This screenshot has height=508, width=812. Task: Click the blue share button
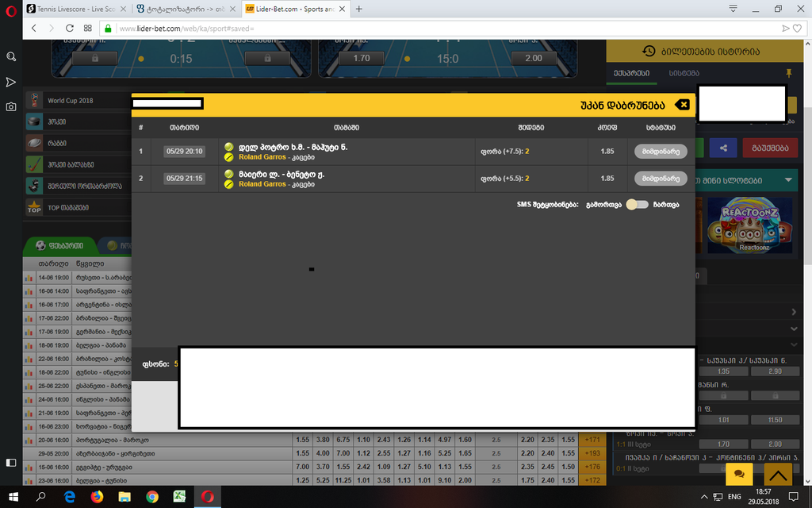723,148
